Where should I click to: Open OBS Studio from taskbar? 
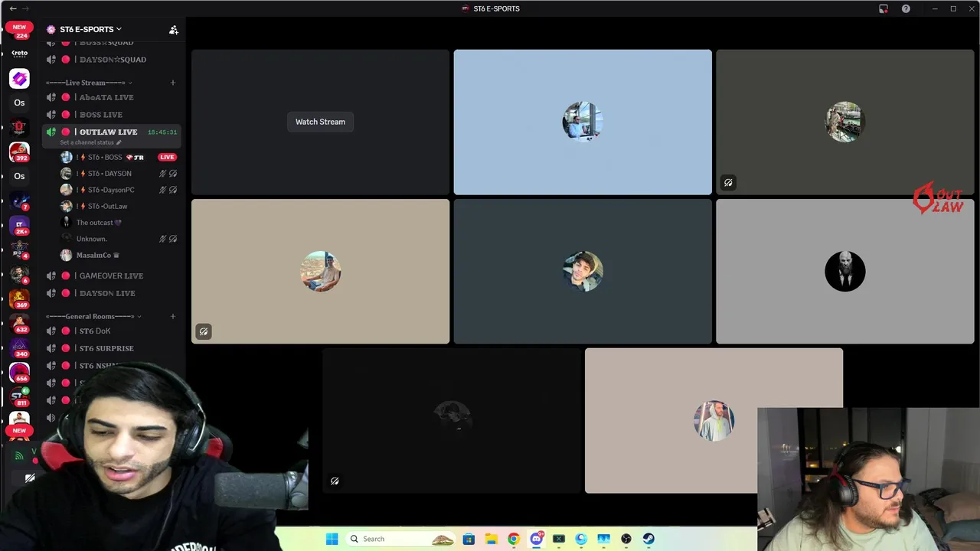626,539
